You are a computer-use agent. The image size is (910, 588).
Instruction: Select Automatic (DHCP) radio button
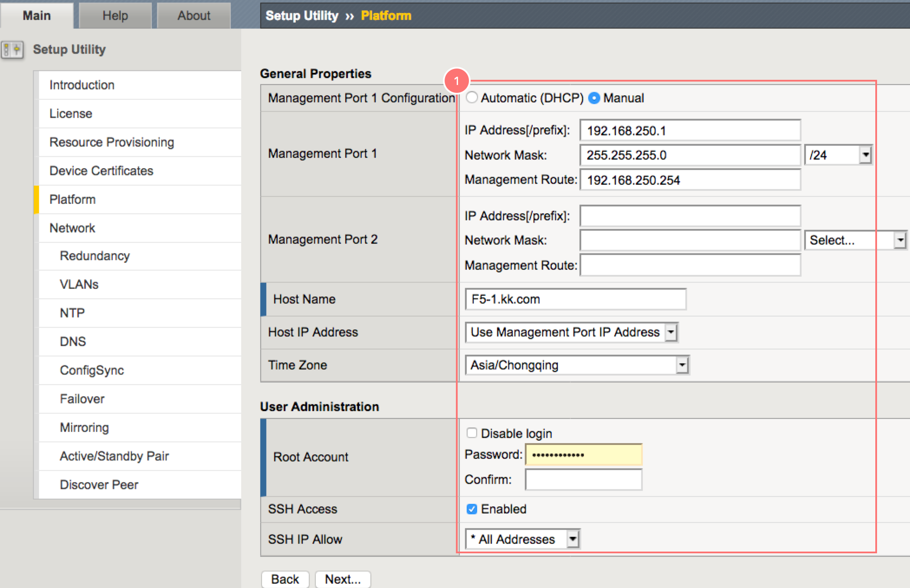472,98
